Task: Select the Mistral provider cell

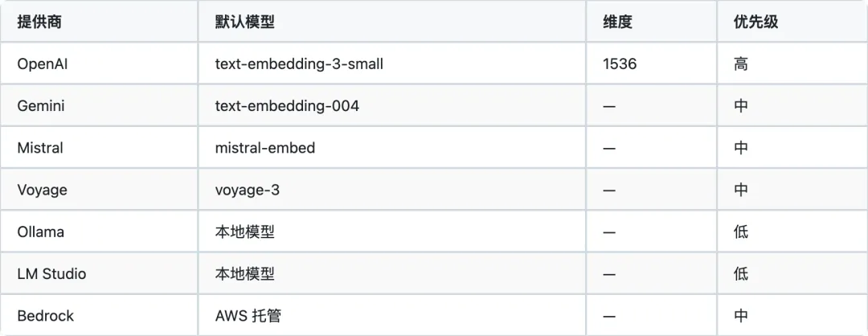Action: (x=39, y=148)
